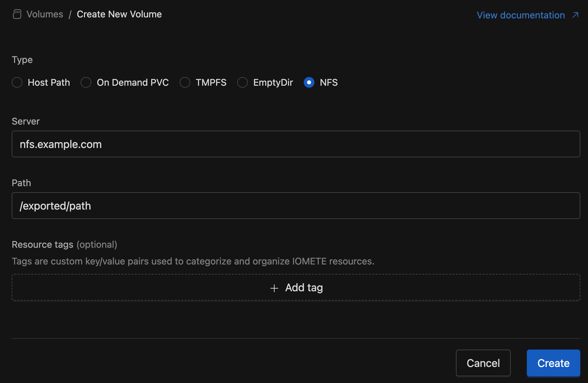Click the Volumes storage icon in breadcrumb
This screenshot has height=383, width=588.
(17, 14)
